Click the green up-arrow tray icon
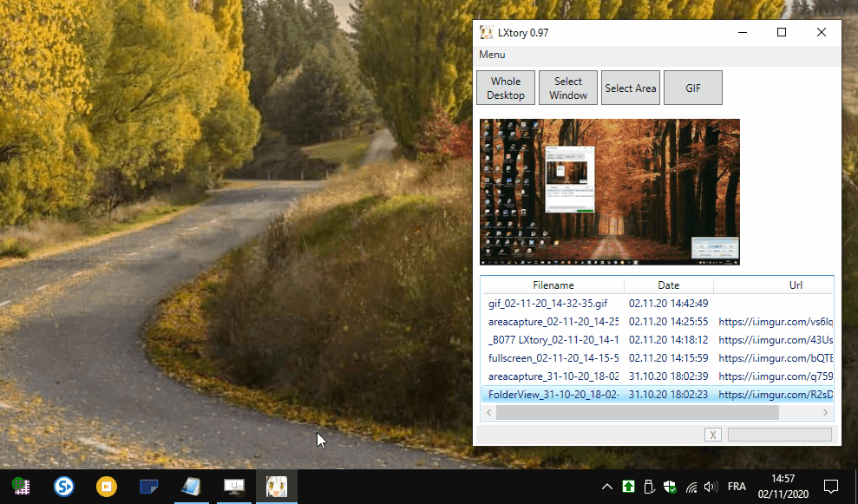Viewport: 858px width, 504px height. point(628,486)
